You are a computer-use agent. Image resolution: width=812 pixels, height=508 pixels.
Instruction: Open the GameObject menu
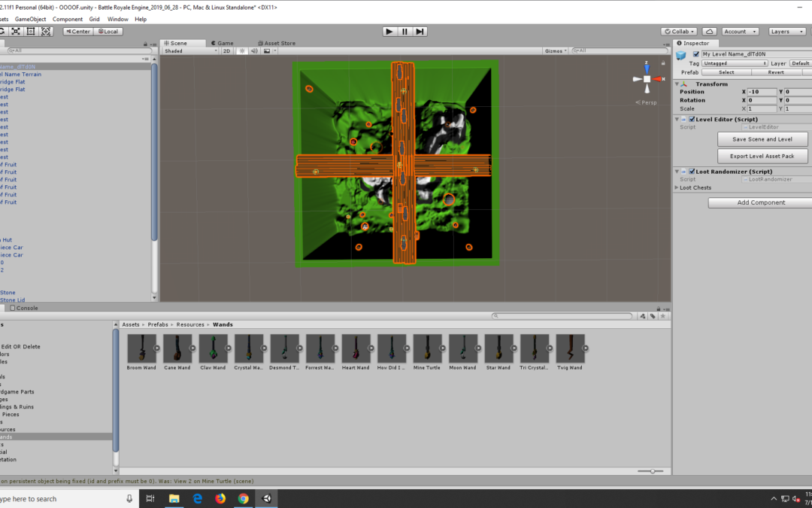click(31, 19)
